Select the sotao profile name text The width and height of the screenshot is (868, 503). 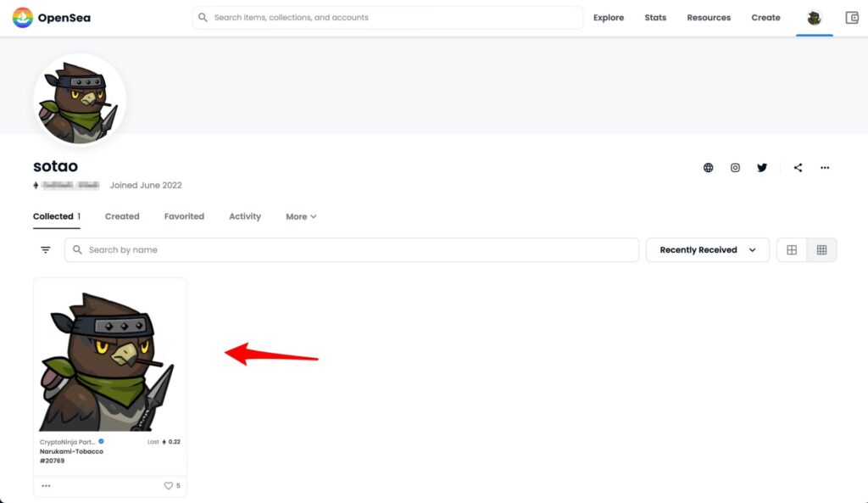(x=55, y=166)
